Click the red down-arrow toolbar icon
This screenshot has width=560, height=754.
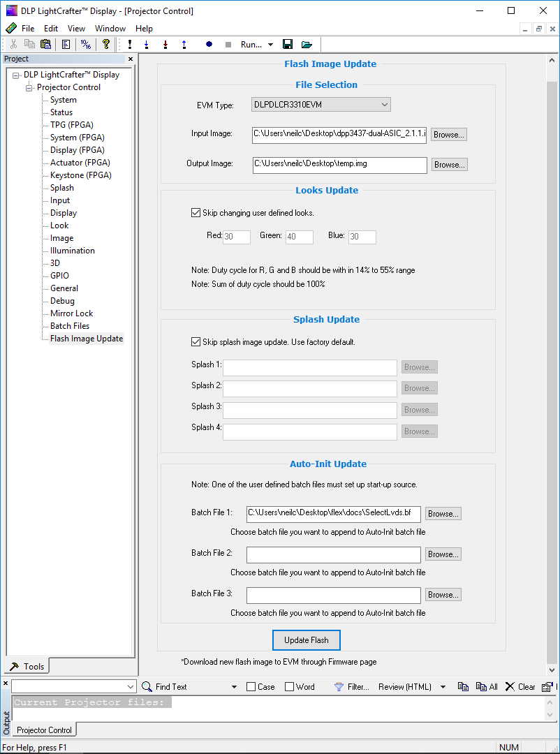[165, 44]
